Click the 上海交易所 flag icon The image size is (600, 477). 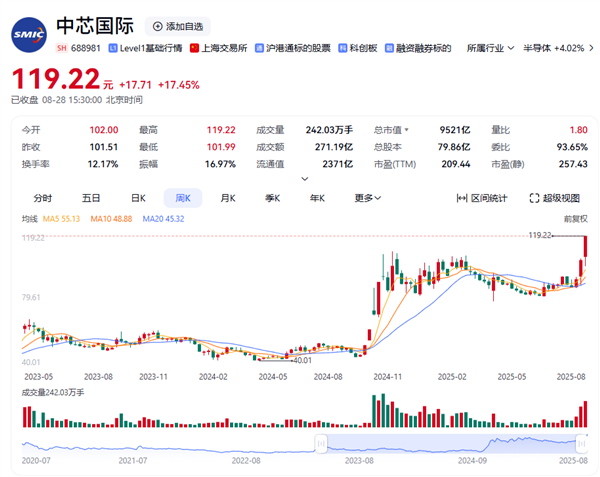tap(194, 48)
